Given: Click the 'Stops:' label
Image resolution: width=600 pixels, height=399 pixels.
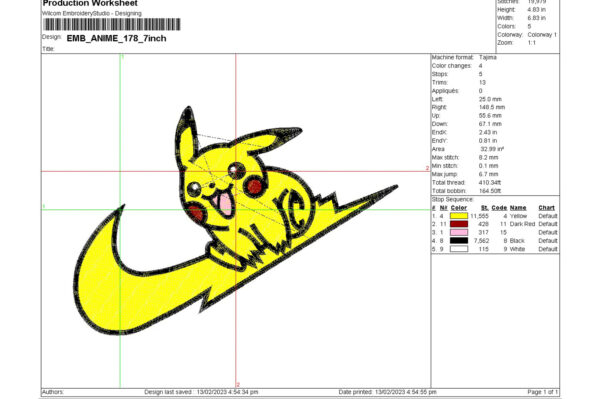Looking at the screenshot, I should [x=440, y=74].
